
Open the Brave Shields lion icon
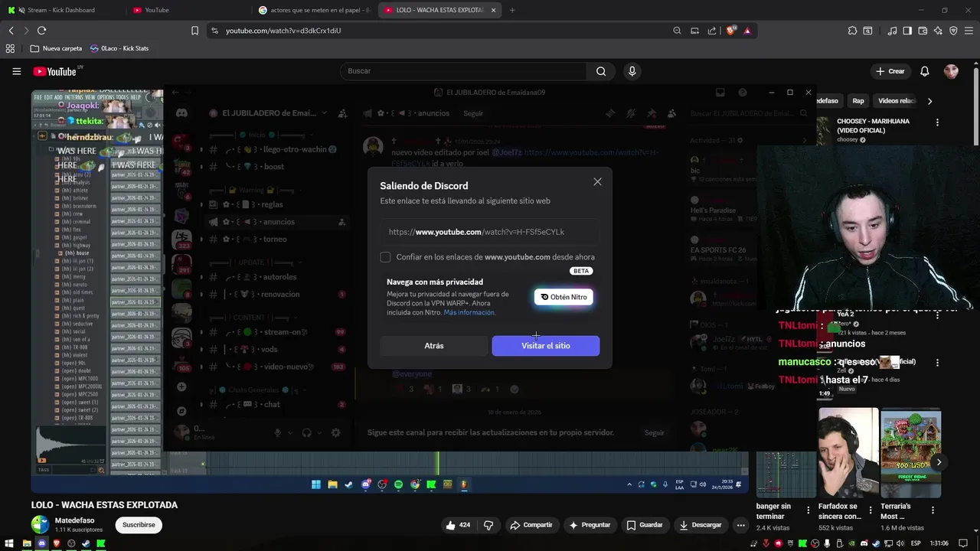(731, 31)
